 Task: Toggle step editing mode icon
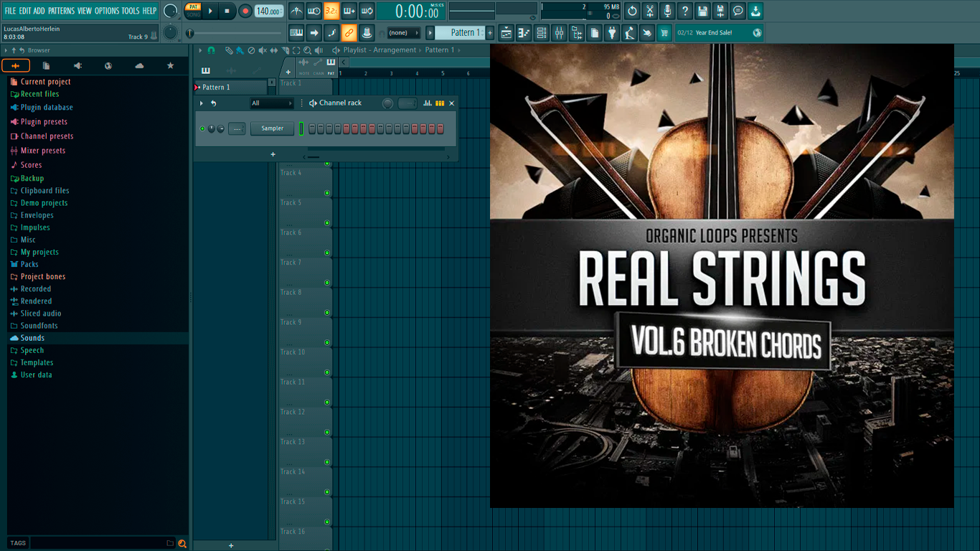tap(331, 32)
